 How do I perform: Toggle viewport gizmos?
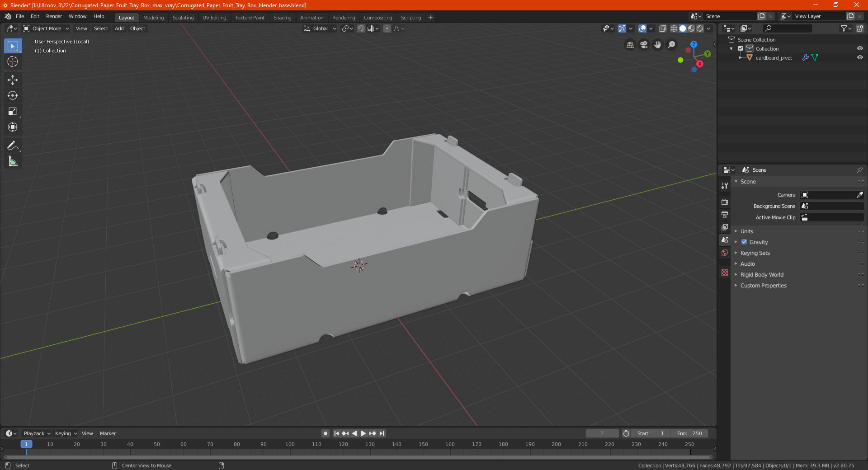(622, 28)
